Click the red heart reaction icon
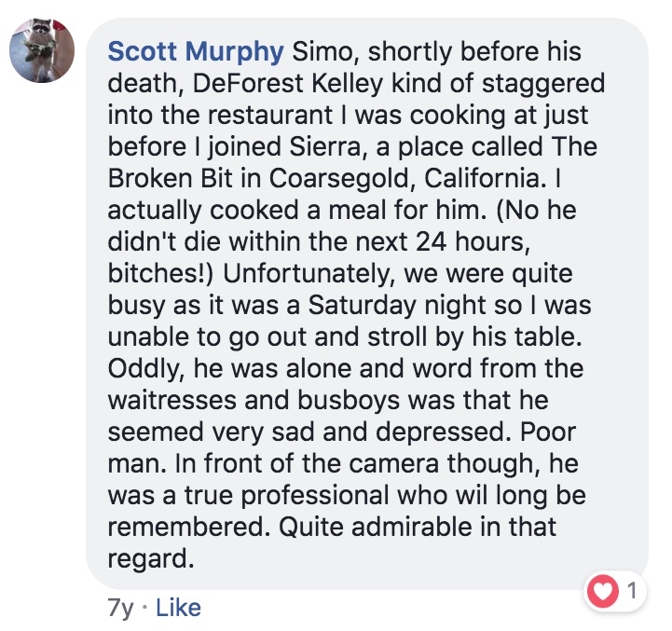 tap(605, 589)
